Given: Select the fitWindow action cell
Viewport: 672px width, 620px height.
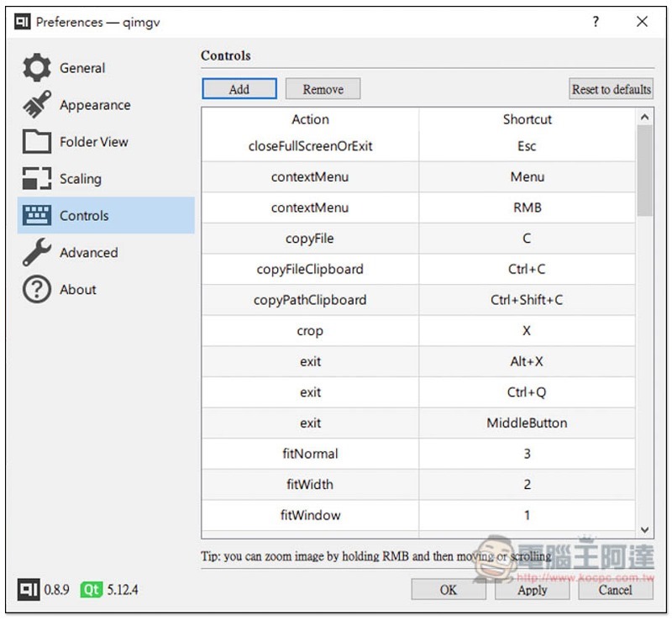Looking at the screenshot, I should 310,515.
